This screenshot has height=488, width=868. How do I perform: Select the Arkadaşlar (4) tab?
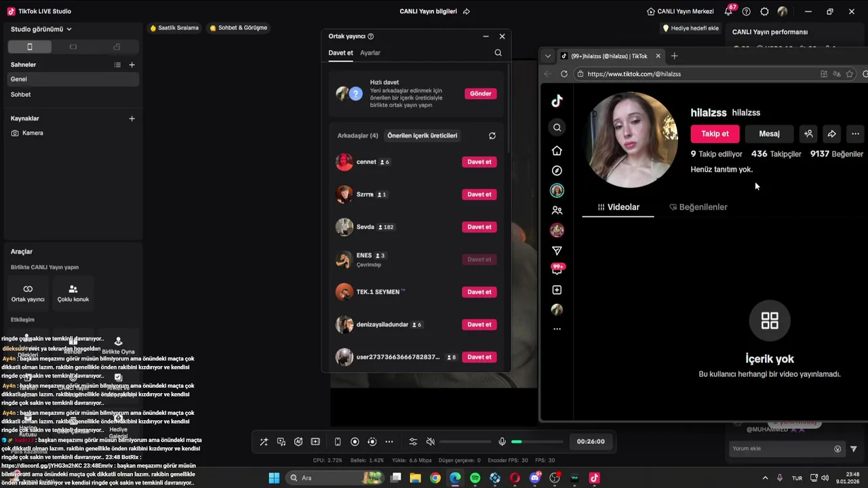coord(357,136)
